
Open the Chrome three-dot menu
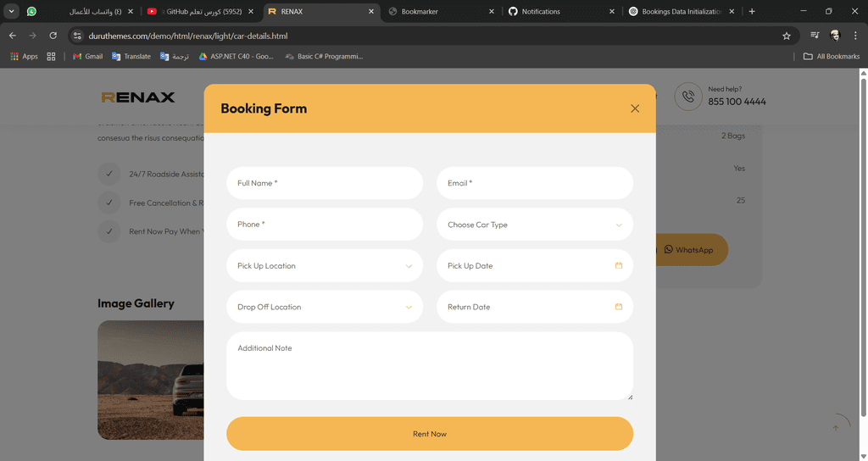pyautogui.click(x=855, y=36)
